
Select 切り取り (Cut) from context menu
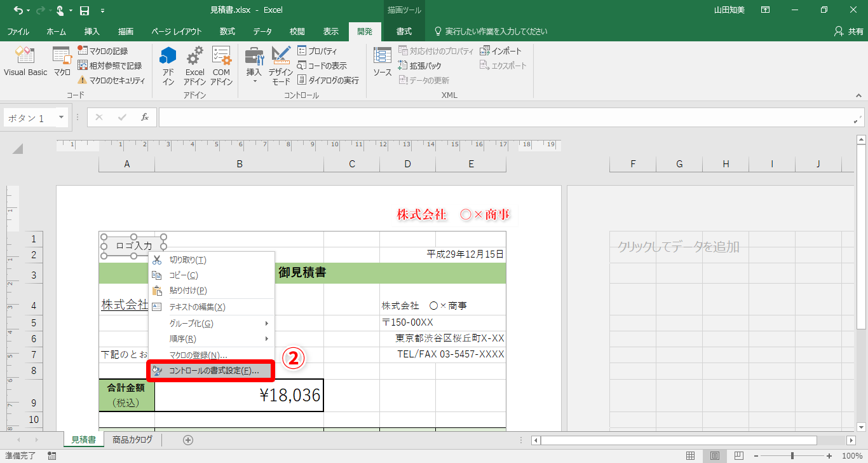pos(211,259)
